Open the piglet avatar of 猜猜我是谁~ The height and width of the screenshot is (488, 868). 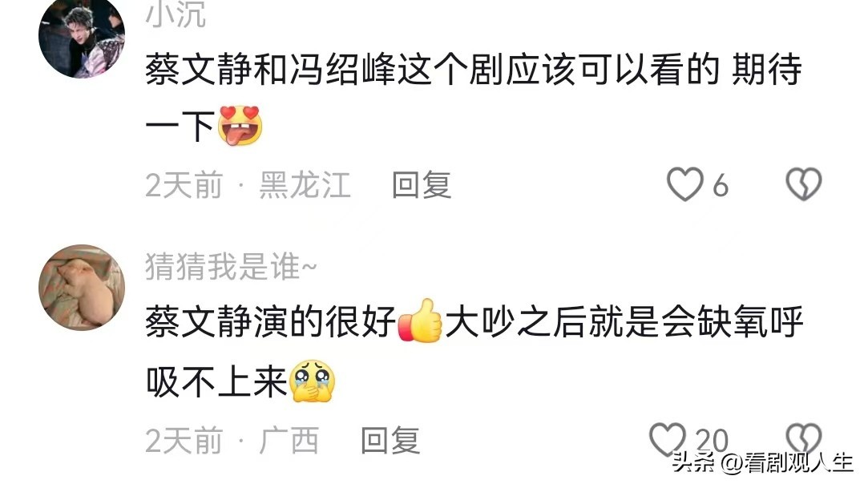tap(82, 288)
